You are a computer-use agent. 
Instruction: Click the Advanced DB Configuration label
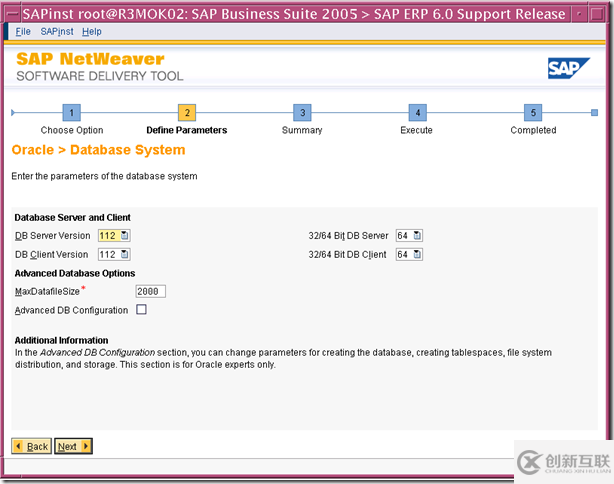pyautogui.click(x=72, y=310)
